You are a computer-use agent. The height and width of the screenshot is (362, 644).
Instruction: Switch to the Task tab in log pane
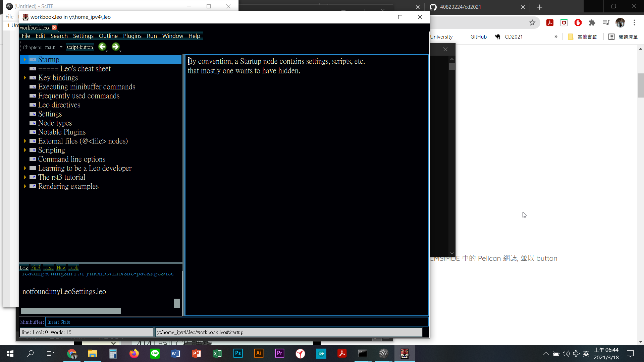click(73, 267)
